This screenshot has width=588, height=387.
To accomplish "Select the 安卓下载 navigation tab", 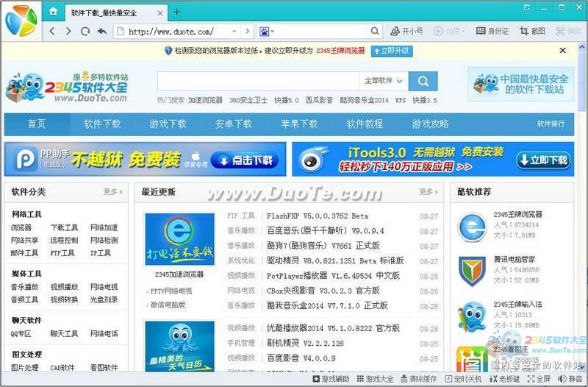I will (x=234, y=124).
